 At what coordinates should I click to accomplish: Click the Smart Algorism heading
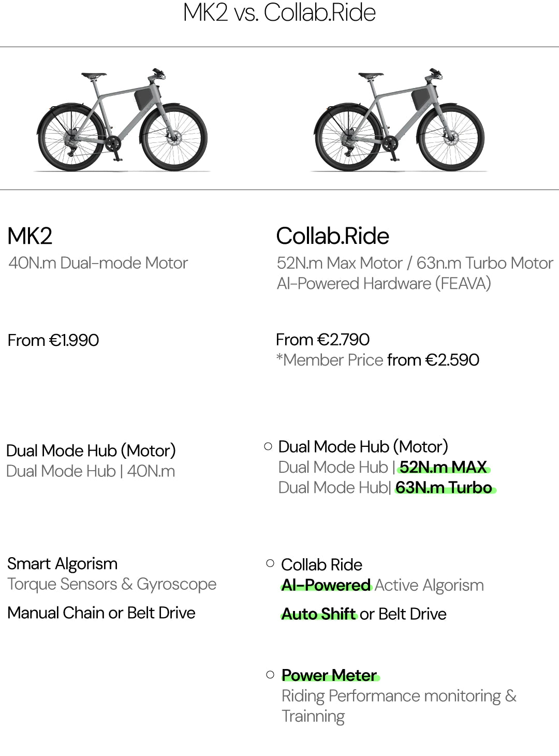[x=63, y=563]
